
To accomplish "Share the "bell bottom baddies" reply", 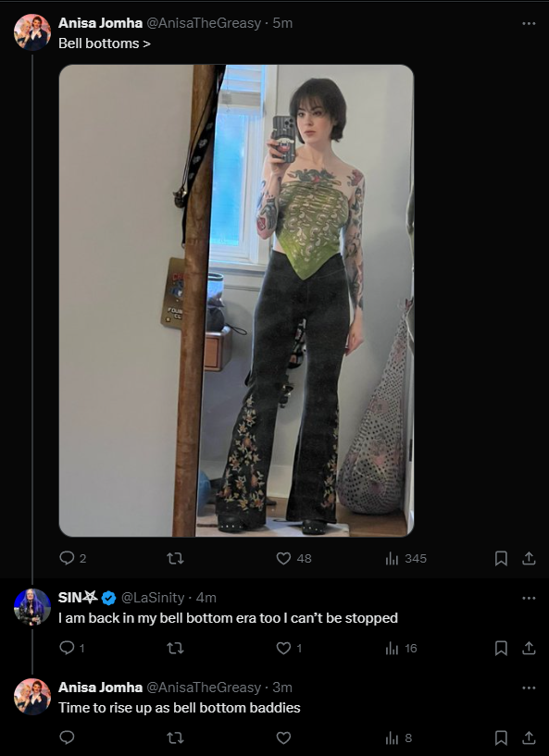I will (529, 737).
